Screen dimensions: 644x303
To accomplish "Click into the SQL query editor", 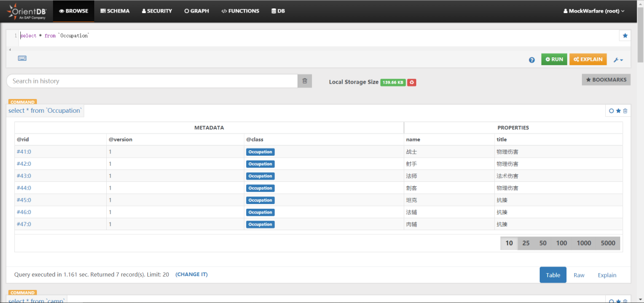I will 318,38.
